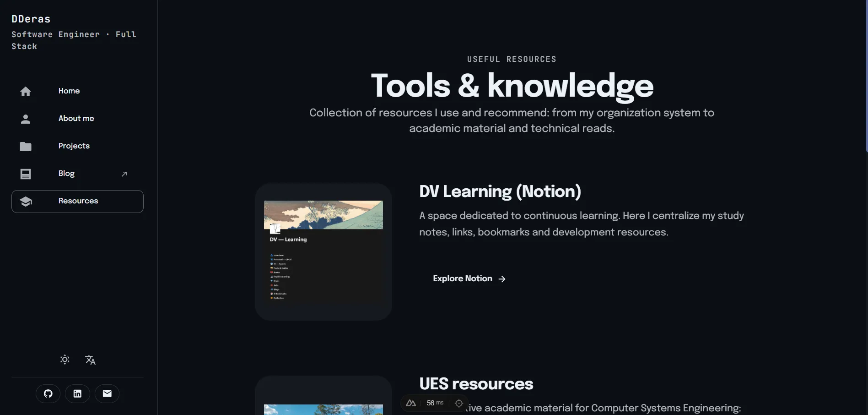Open the GitHub profile button
Screen dimensions: 868x415
[48, 393]
